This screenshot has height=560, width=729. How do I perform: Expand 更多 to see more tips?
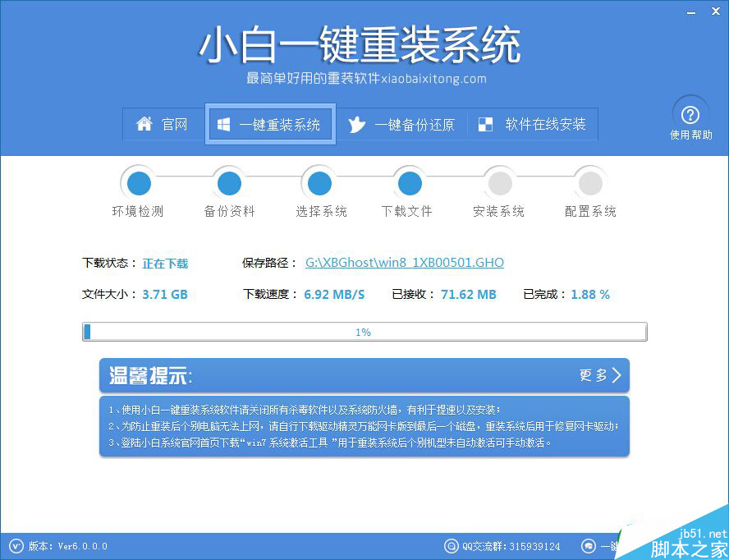(x=600, y=375)
